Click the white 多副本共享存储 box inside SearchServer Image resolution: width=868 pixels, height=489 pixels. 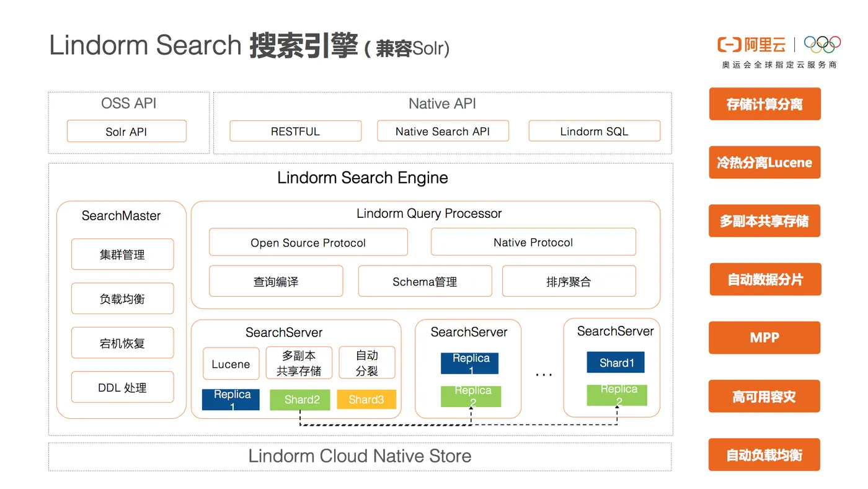[299, 363]
